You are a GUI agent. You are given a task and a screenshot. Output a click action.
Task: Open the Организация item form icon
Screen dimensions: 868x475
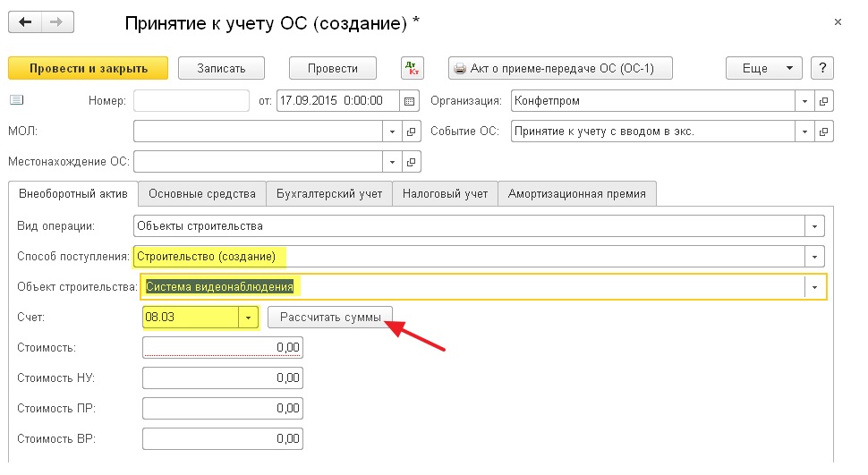tap(824, 101)
